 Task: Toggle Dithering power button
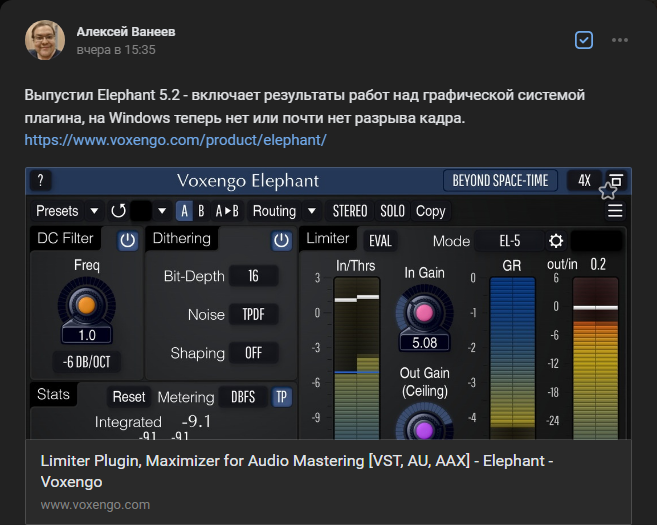pyautogui.click(x=281, y=241)
